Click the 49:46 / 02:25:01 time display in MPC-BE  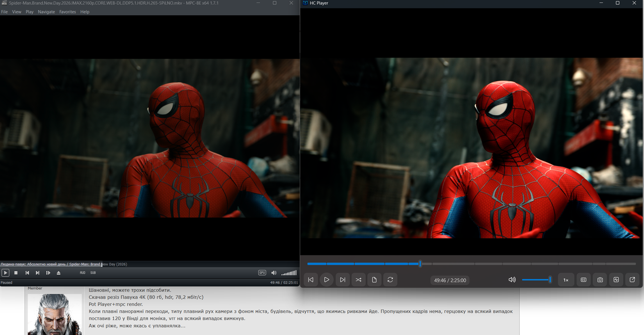click(284, 283)
